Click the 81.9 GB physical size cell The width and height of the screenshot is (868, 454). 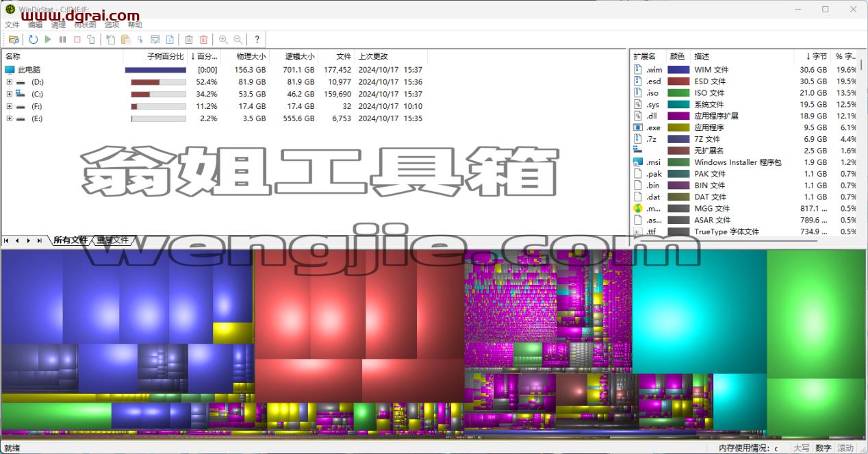click(x=251, y=82)
